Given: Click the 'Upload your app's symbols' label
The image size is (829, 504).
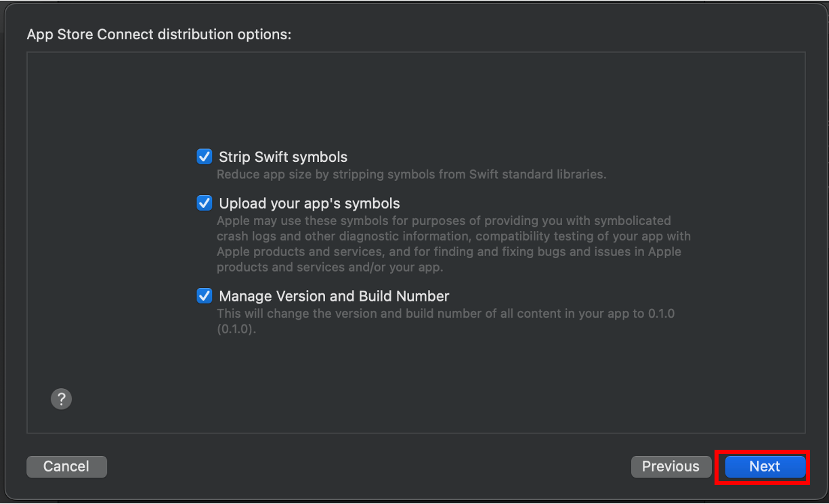Looking at the screenshot, I should click(x=310, y=203).
